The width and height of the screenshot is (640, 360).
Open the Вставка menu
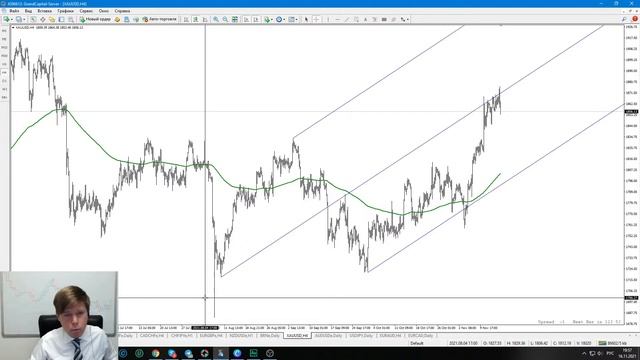point(44,11)
